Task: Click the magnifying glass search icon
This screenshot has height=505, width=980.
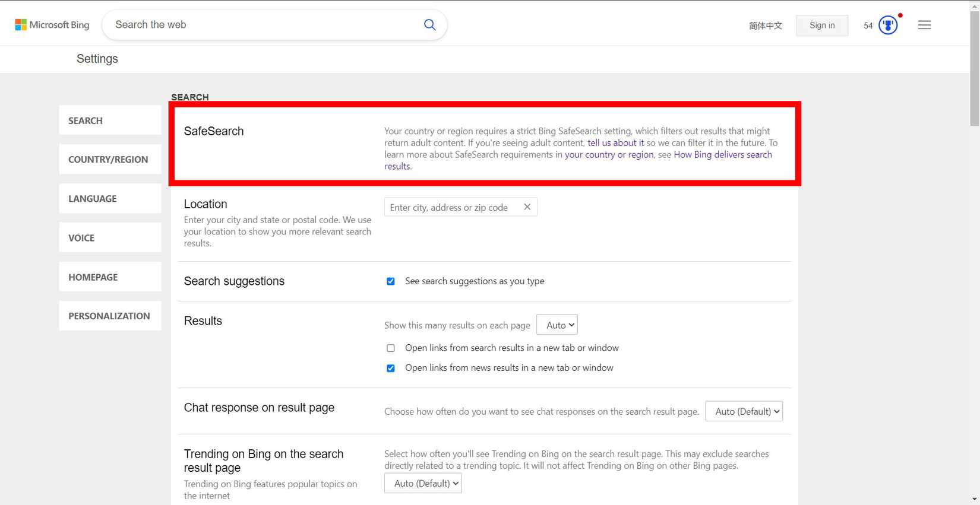Action: (x=429, y=25)
